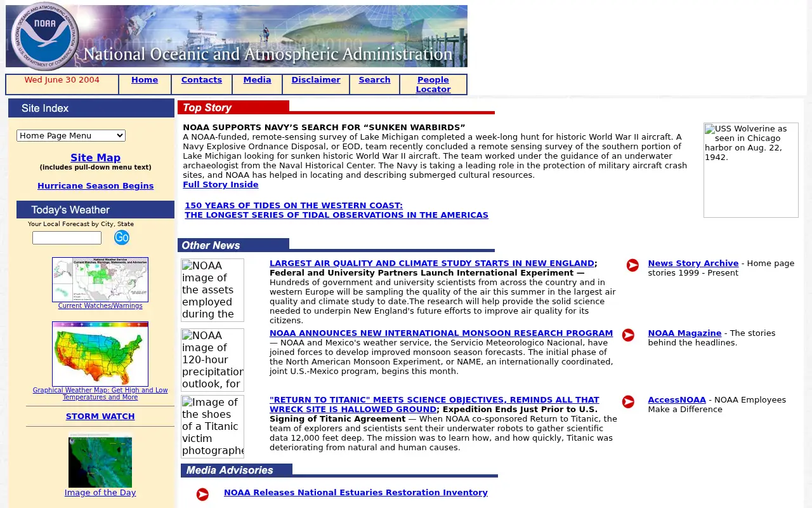Open the STORM WATCH link
The image size is (812, 508).
coord(100,417)
